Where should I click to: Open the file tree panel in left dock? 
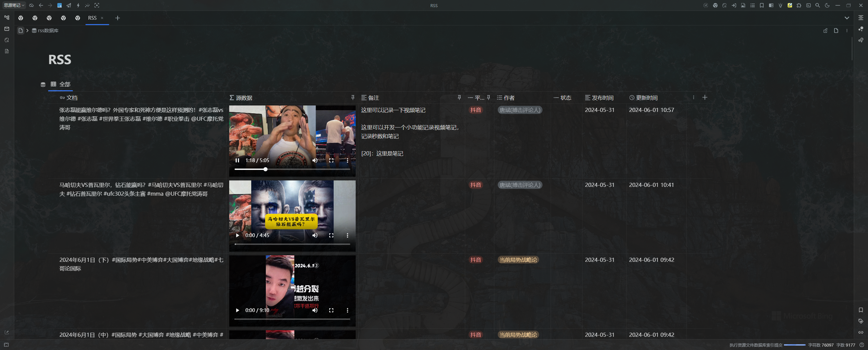point(7,18)
